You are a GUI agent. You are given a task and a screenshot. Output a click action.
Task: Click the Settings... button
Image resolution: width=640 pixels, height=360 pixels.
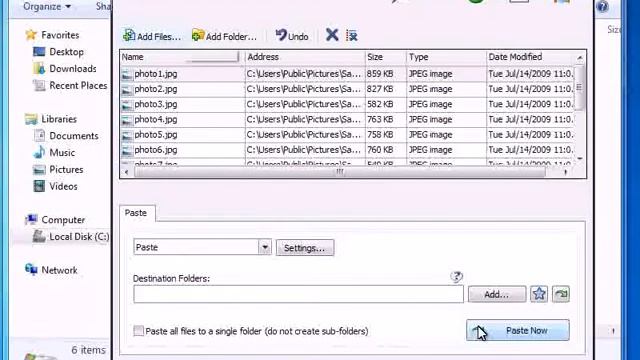pyautogui.click(x=305, y=248)
